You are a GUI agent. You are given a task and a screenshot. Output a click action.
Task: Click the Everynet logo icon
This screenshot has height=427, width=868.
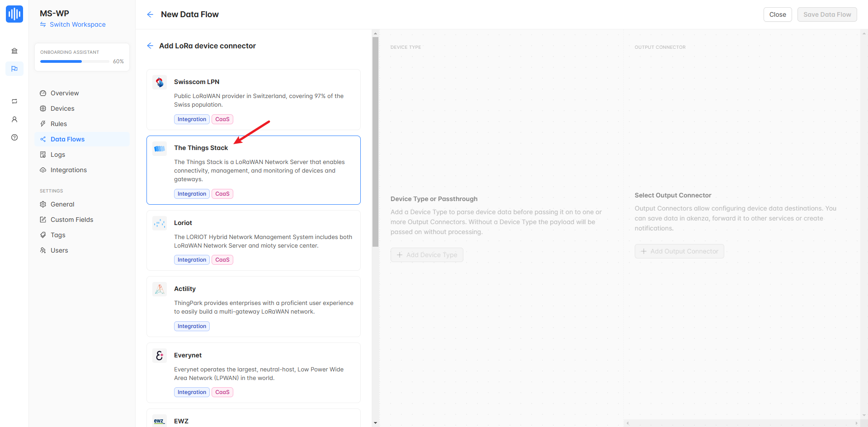tap(160, 356)
